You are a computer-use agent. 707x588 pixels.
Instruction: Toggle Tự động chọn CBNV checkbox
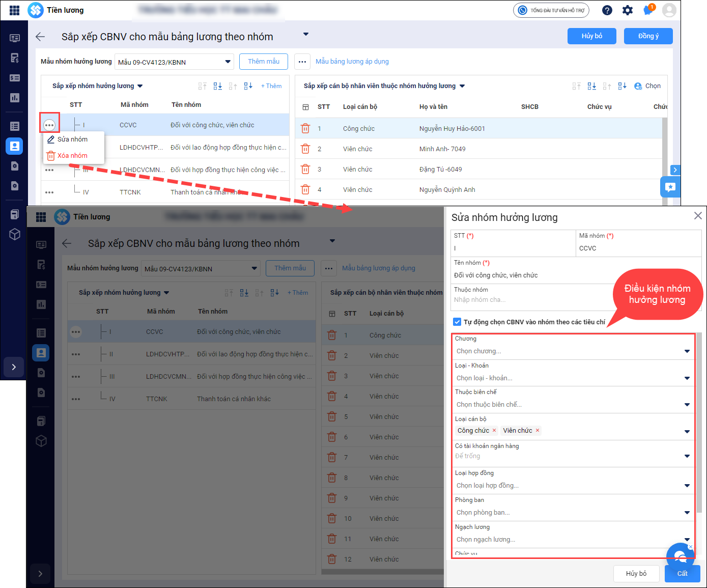point(457,322)
